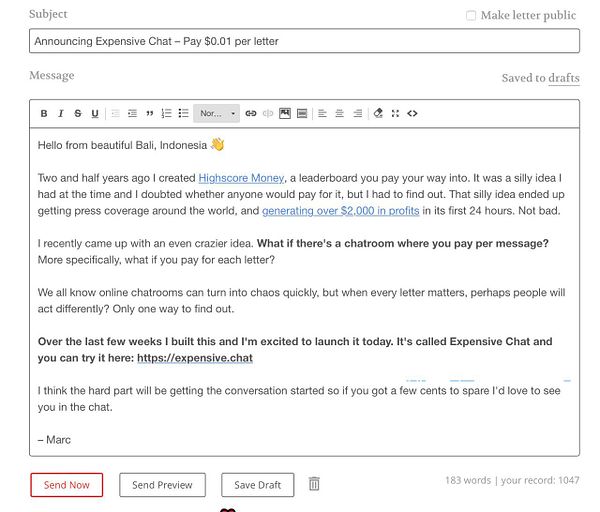The image size is (600, 512).
Task: Toggle fullscreen editor mode
Action: click(395, 113)
